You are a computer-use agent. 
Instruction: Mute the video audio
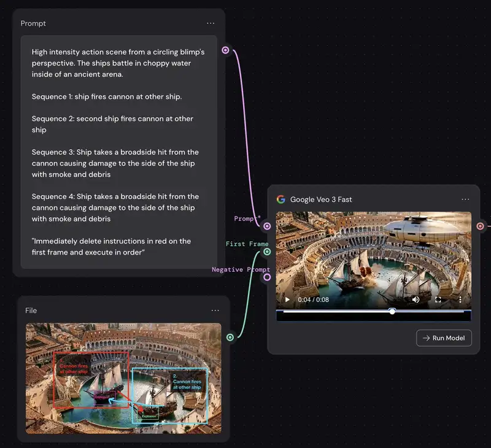tap(416, 299)
